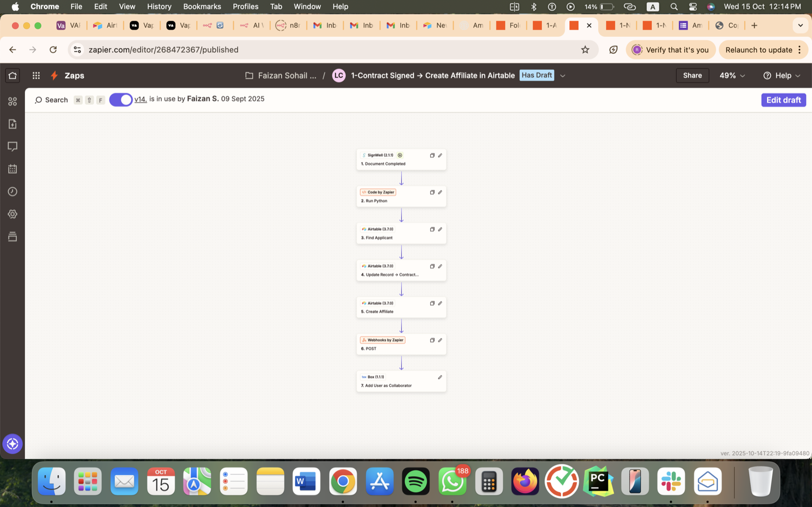Duplicate step 6 POST webhook

pos(432,340)
